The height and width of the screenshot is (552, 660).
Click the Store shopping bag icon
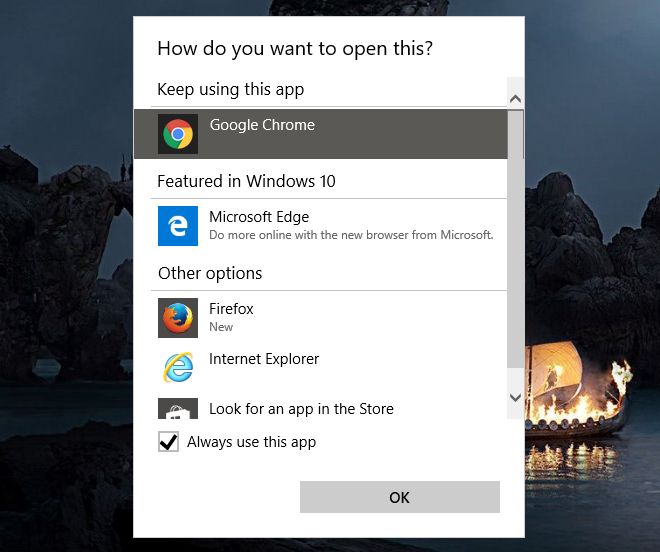coord(178,408)
